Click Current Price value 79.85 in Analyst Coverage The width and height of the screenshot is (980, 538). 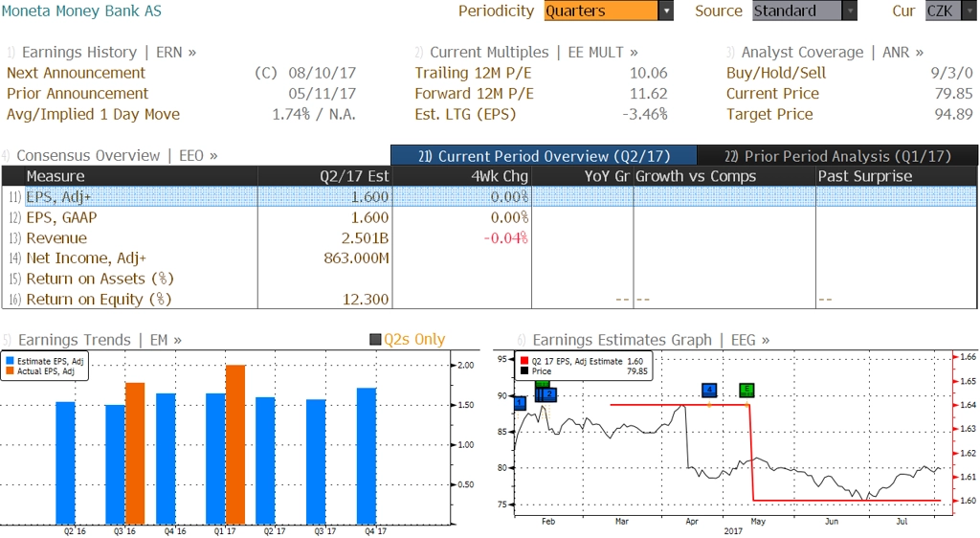click(x=954, y=94)
